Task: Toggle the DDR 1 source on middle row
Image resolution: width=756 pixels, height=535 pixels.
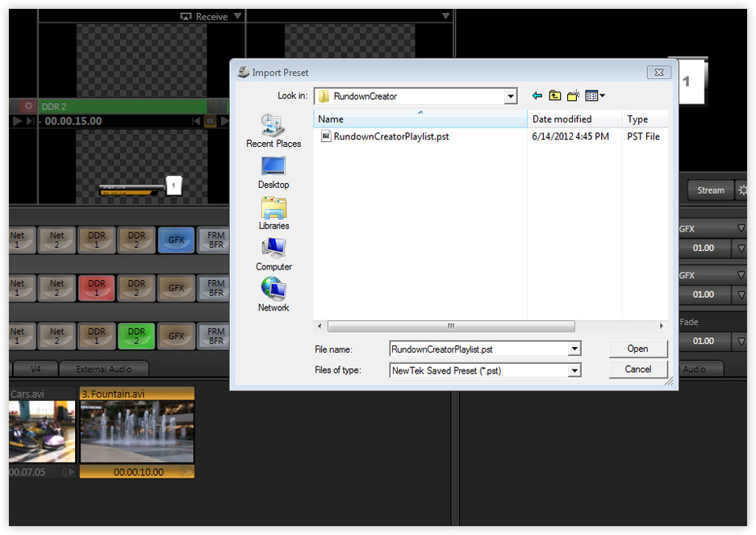Action: pyautogui.click(x=96, y=288)
